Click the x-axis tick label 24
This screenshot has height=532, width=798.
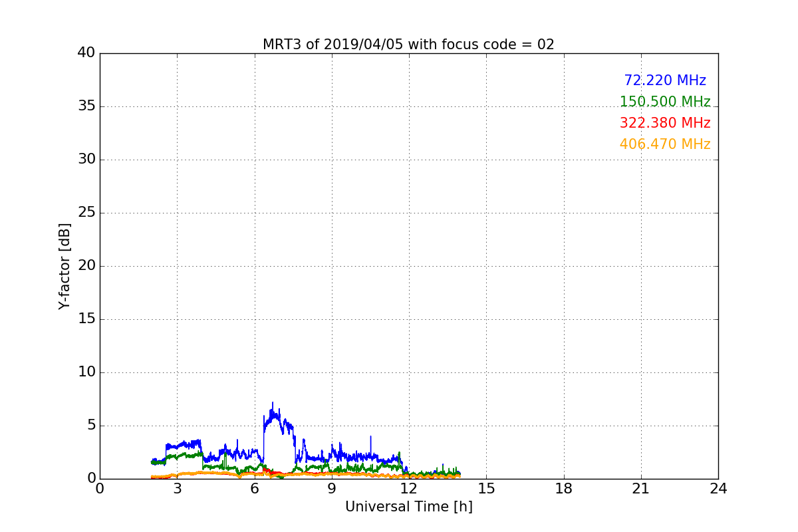tap(718, 489)
